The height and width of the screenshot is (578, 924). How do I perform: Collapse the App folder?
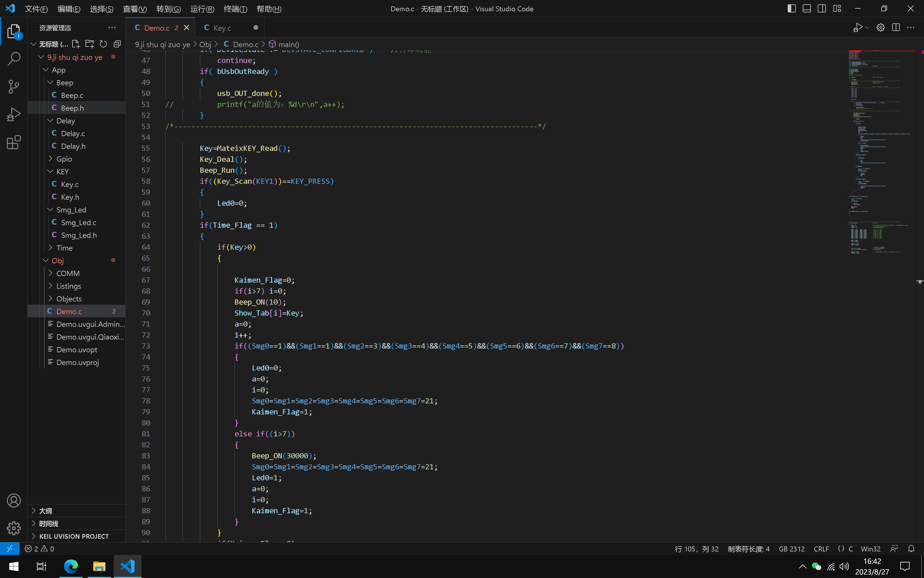pos(76,70)
